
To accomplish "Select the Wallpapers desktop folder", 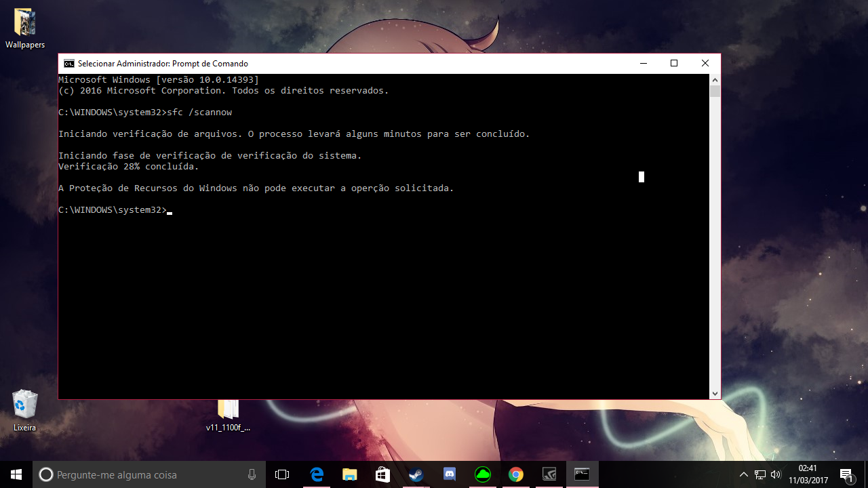I will pos(25,29).
